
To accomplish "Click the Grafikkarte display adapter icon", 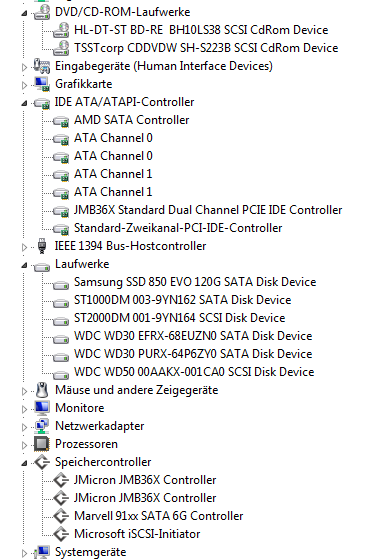I will (42, 84).
